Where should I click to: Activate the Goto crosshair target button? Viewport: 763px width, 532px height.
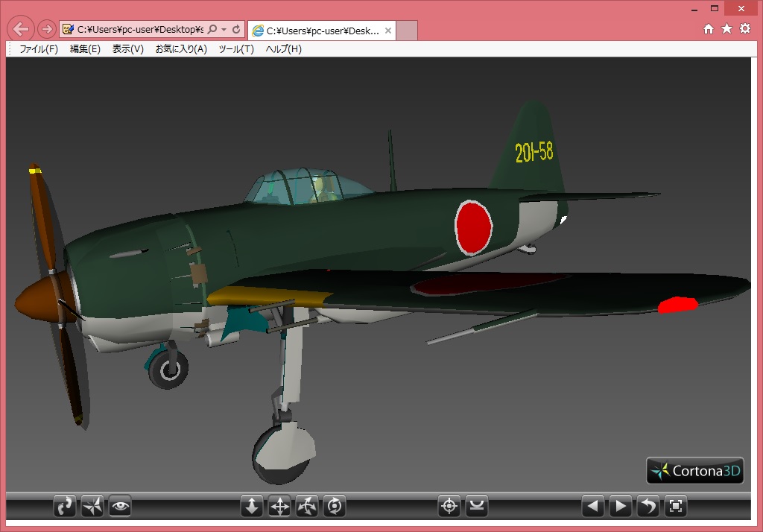449,507
